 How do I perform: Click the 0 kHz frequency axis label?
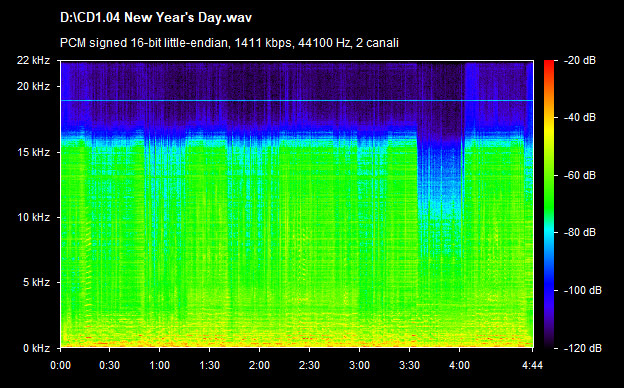(x=36, y=349)
